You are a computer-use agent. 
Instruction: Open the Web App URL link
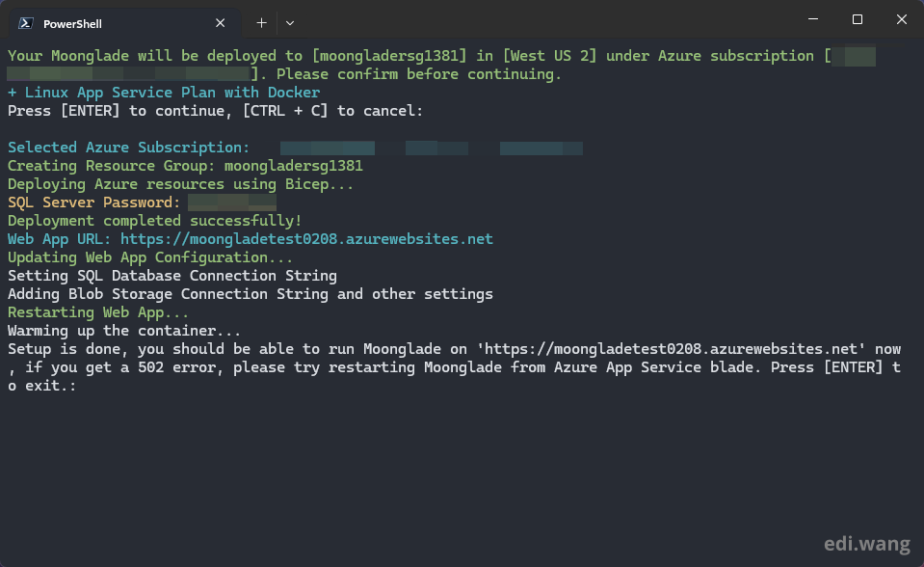[x=306, y=239]
